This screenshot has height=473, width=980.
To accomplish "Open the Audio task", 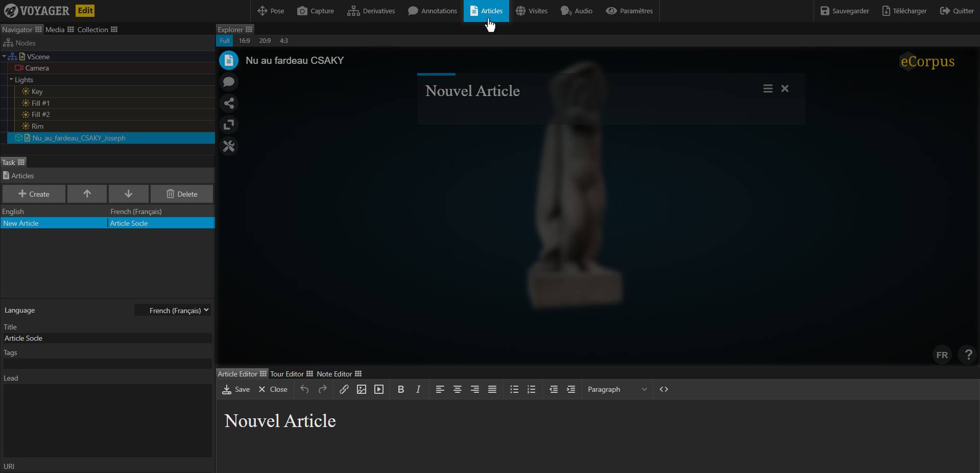I will [577, 11].
